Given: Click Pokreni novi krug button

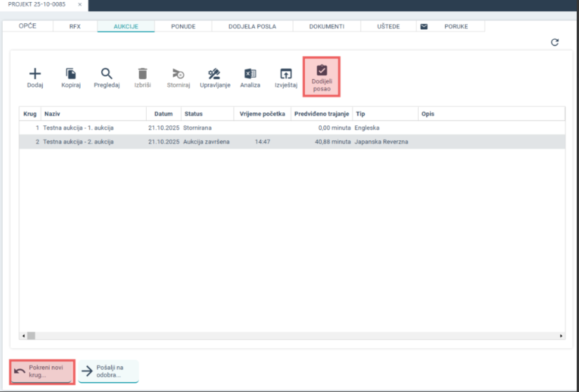Looking at the screenshot, I should [x=42, y=371].
